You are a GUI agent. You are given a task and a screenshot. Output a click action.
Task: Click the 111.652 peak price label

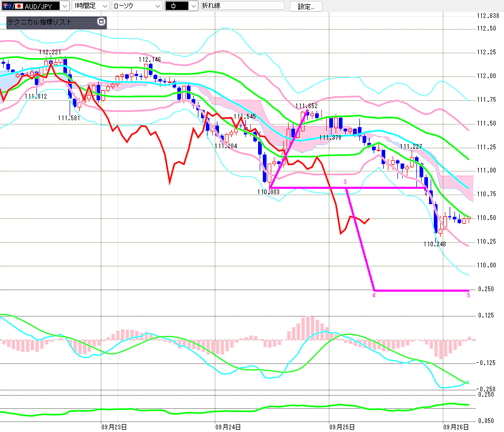click(306, 105)
